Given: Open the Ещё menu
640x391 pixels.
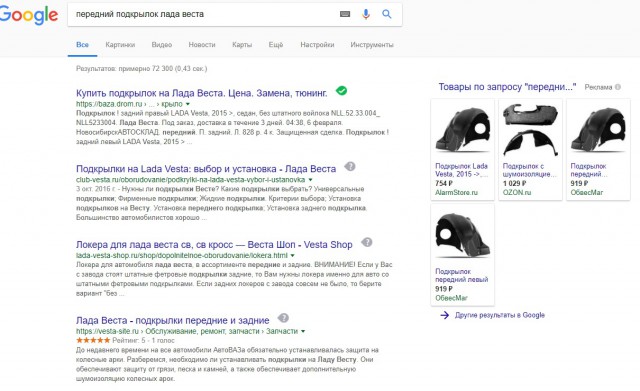Looking at the screenshot, I should pyautogui.click(x=276, y=45).
